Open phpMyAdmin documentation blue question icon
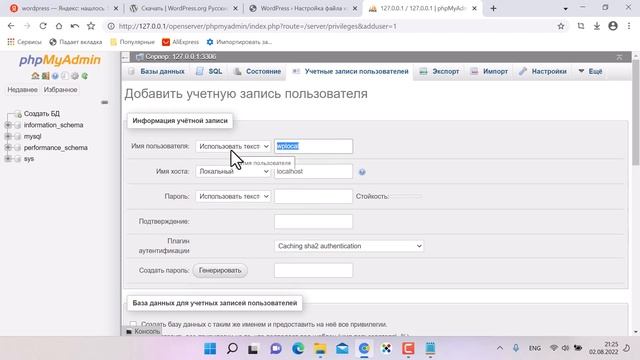 click(55, 76)
